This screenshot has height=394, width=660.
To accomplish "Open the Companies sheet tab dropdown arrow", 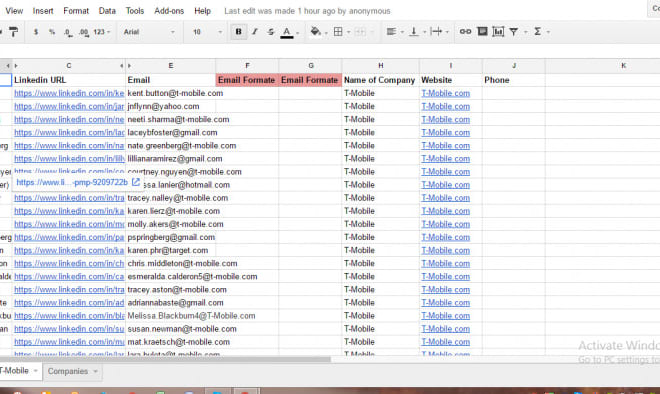I will tap(96, 371).
